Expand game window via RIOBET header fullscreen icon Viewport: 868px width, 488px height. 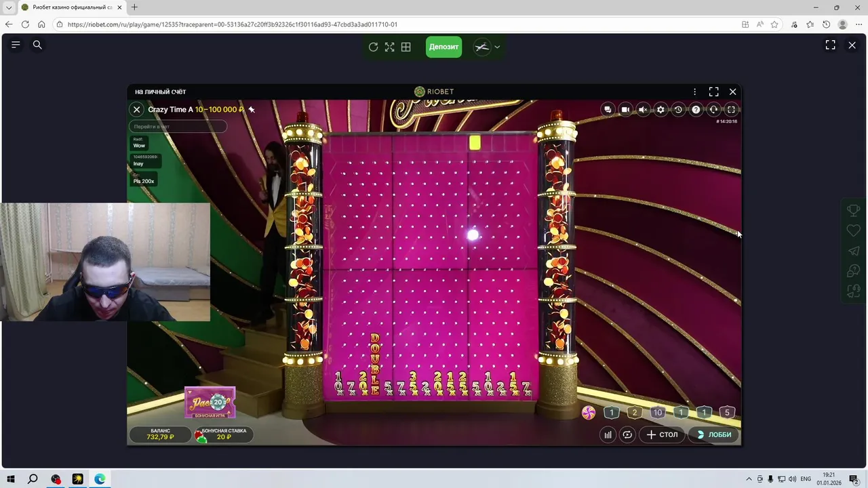[713, 91]
